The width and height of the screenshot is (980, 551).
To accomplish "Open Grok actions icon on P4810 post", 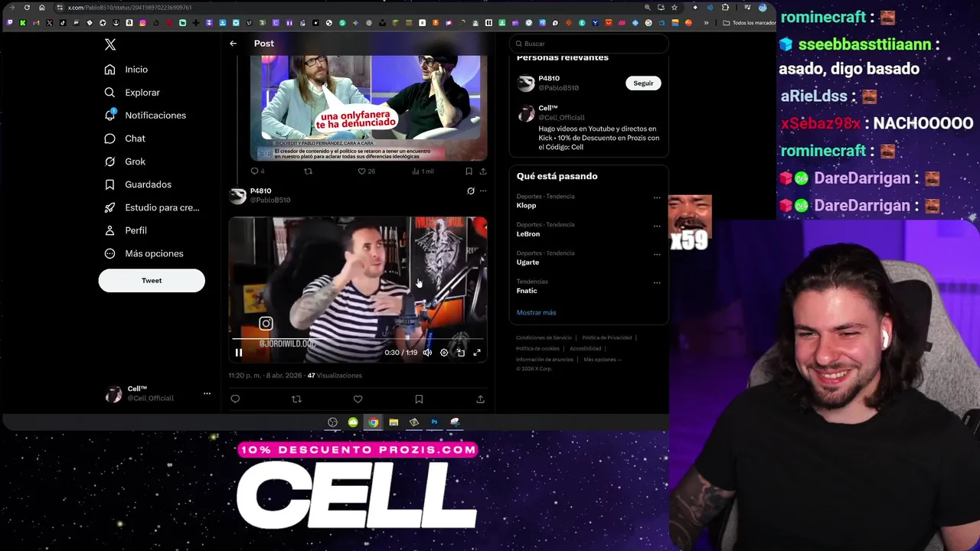I will [x=471, y=191].
